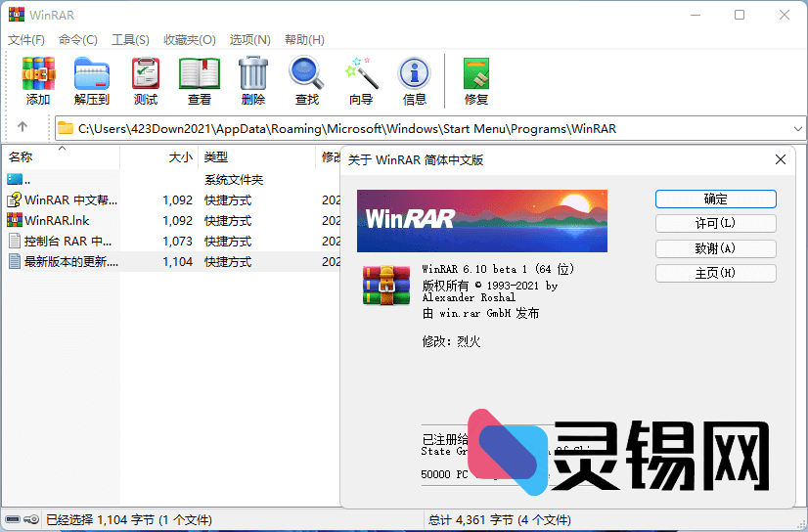Select the 1,104 size cell
The image size is (808, 532).
coord(178,262)
